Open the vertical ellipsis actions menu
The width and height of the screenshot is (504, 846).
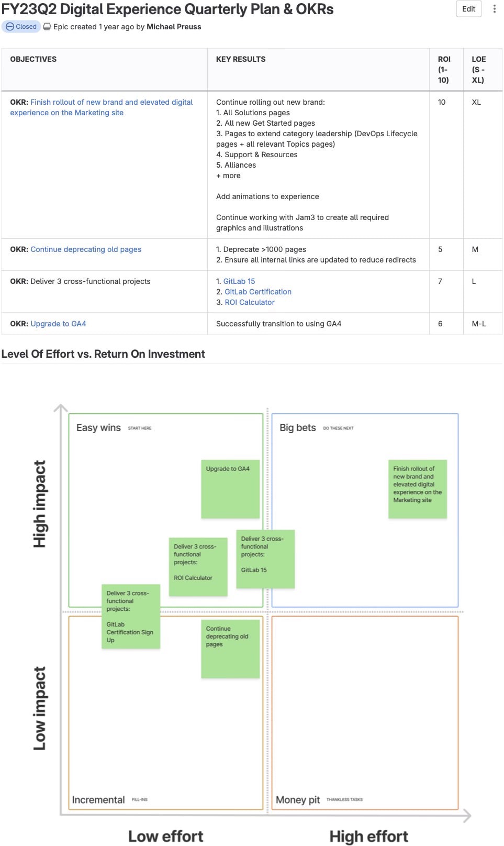494,9
